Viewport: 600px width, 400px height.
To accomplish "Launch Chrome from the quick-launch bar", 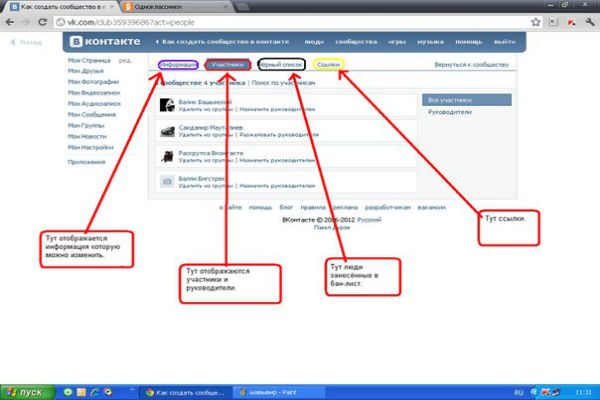I will pos(108,392).
